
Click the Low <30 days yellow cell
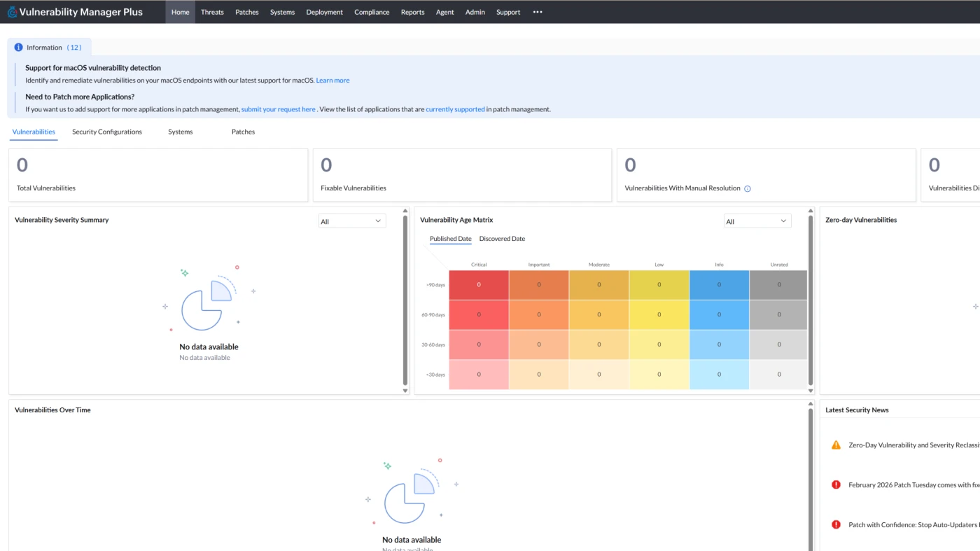pyautogui.click(x=659, y=375)
